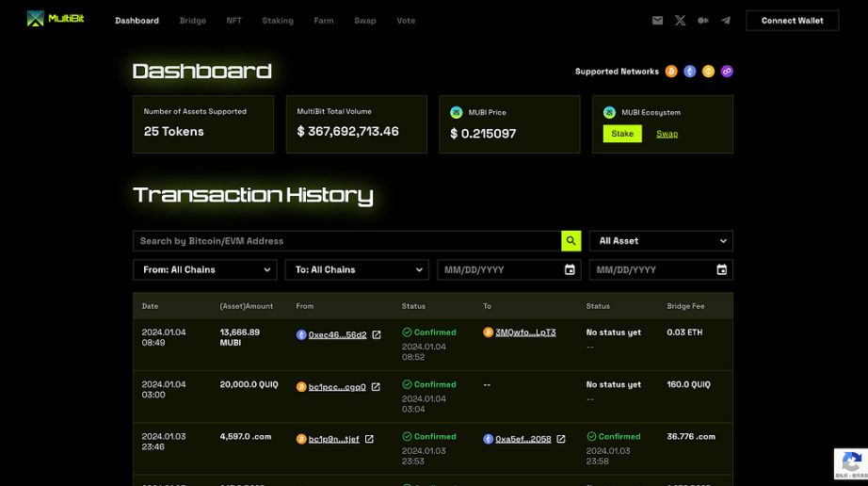Viewport: 868px width, 486px height.
Task: Click the Bitcoin icon beside bc1p9n...tjef
Action: 301,439
